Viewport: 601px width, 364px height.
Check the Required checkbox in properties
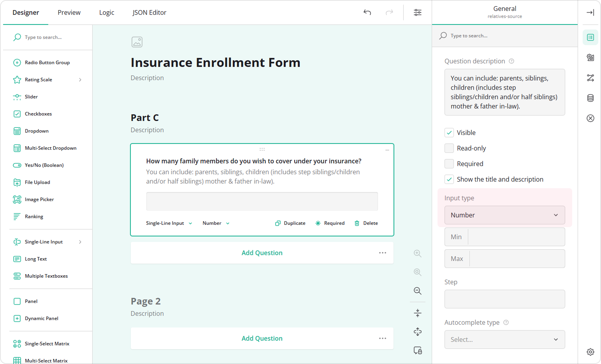[449, 164]
